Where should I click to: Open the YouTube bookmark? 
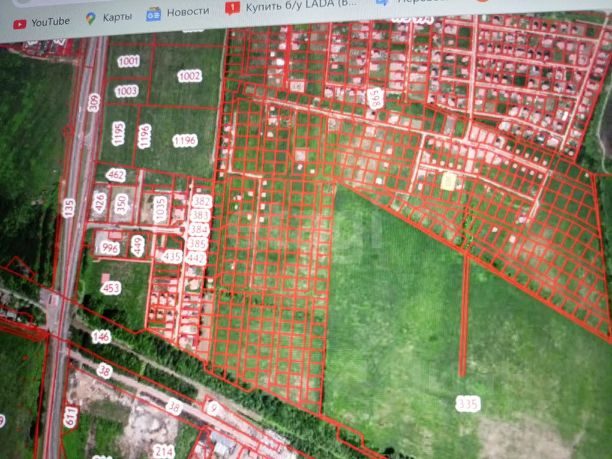coord(41,22)
